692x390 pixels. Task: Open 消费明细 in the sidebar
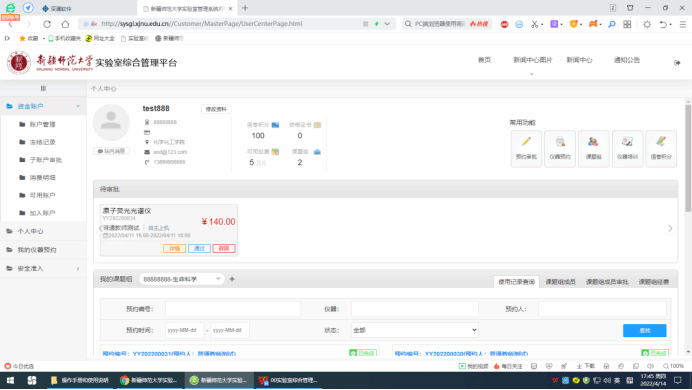42,178
